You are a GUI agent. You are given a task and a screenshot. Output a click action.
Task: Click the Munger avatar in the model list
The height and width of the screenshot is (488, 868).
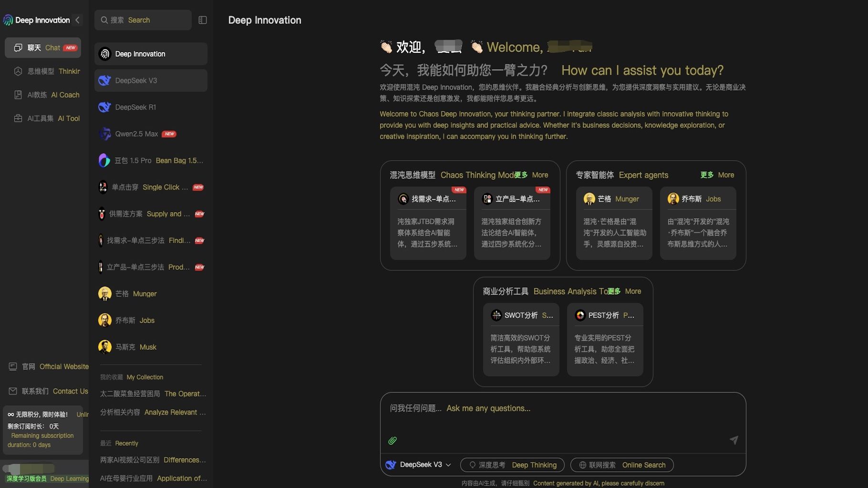[x=105, y=294]
